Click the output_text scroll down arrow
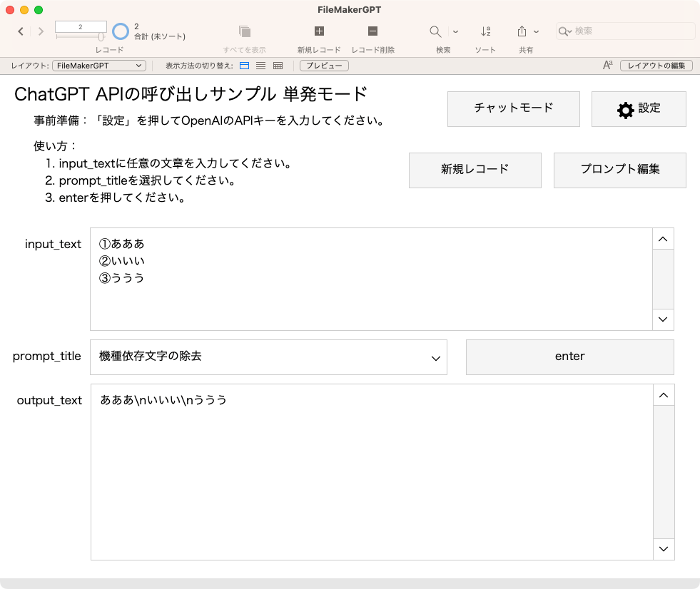700x589 pixels. [x=664, y=549]
